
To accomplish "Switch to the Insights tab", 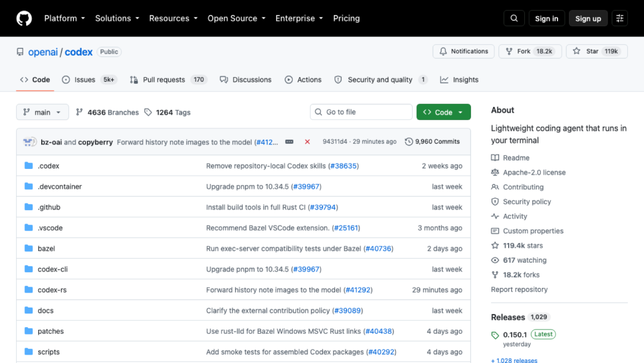I will click(x=459, y=80).
